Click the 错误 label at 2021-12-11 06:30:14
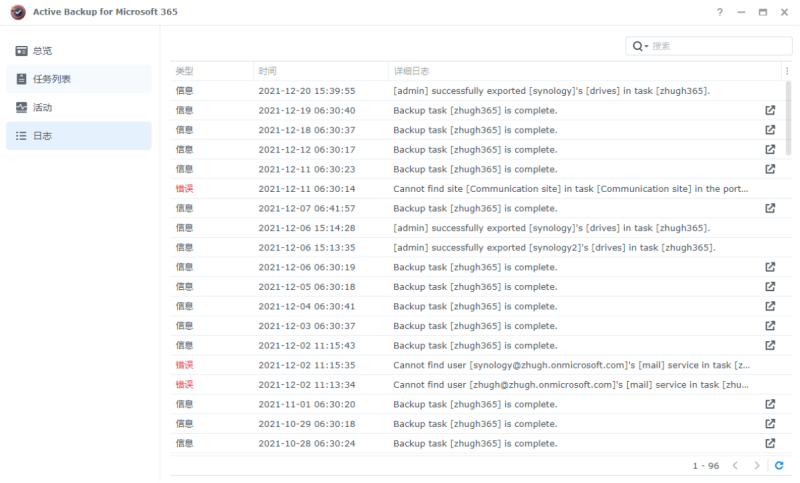800x483 pixels. pos(184,189)
